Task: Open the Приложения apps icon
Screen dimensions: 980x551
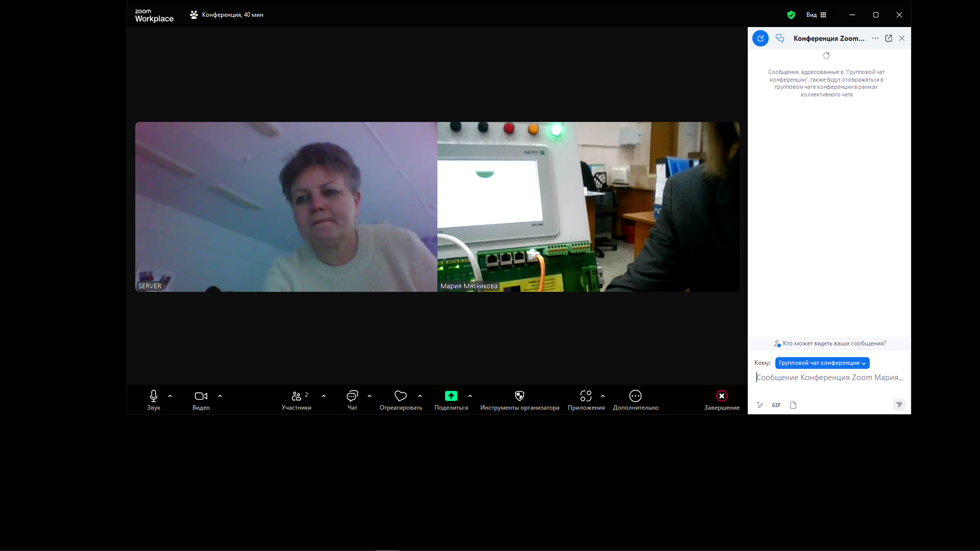Action: [x=585, y=396]
